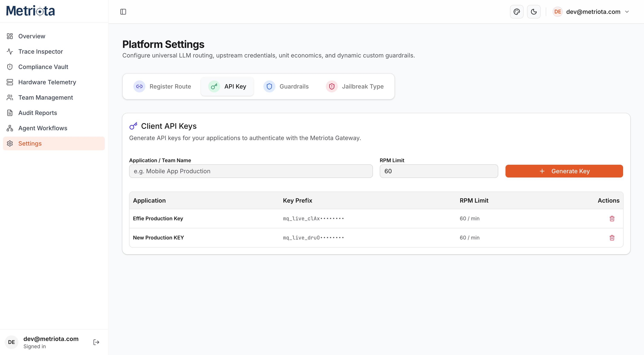
Task: Click the Settings gear icon
Action: (10, 143)
